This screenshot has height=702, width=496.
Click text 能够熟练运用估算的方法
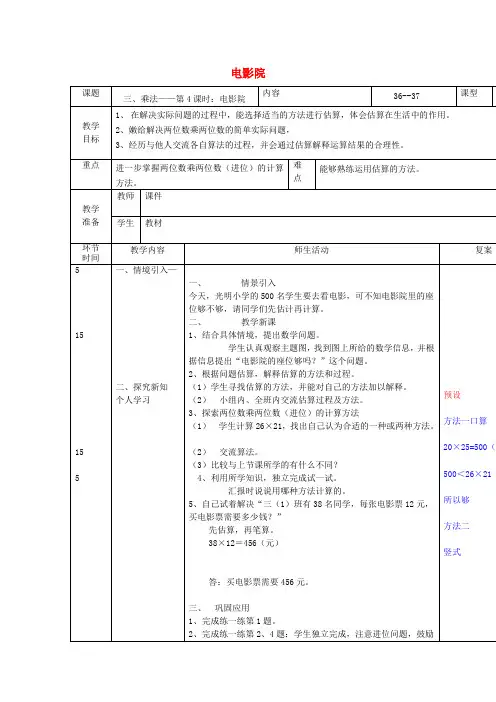click(370, 169)
